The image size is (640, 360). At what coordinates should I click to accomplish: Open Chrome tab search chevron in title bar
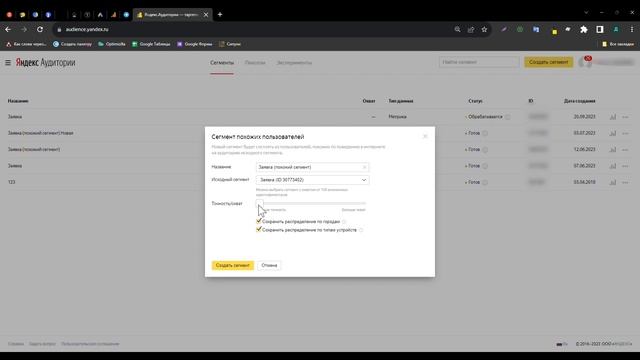tap(586, 13)
